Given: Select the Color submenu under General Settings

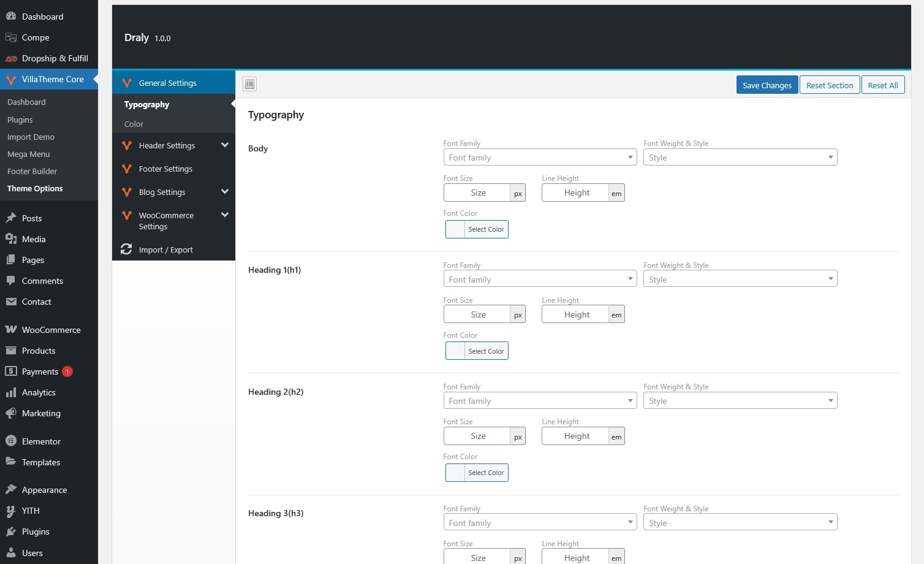Looking at the screenshot, I should [134, 124].
